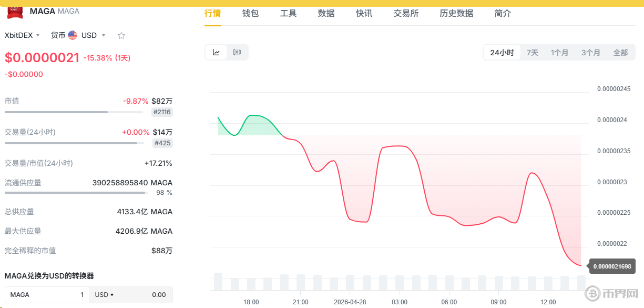Open the 快讯 tab
The width and height of the screenshot is (644, 308).
point(364,13)
